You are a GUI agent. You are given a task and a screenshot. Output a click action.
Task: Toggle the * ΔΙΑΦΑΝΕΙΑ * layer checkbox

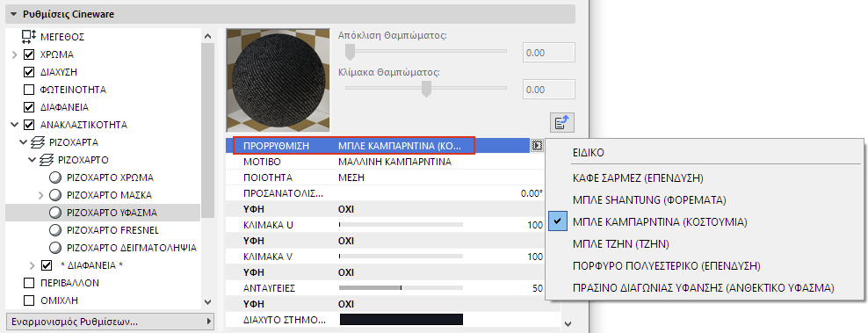click(47, 265)
